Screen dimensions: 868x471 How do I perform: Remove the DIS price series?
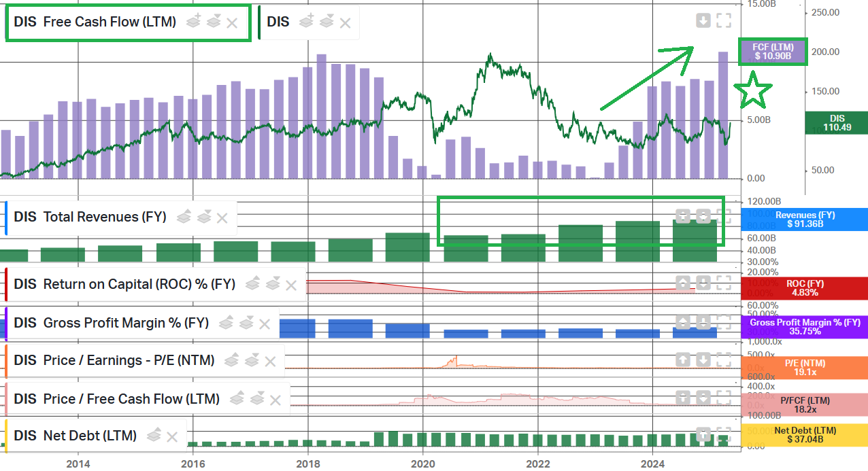point(346,22)
